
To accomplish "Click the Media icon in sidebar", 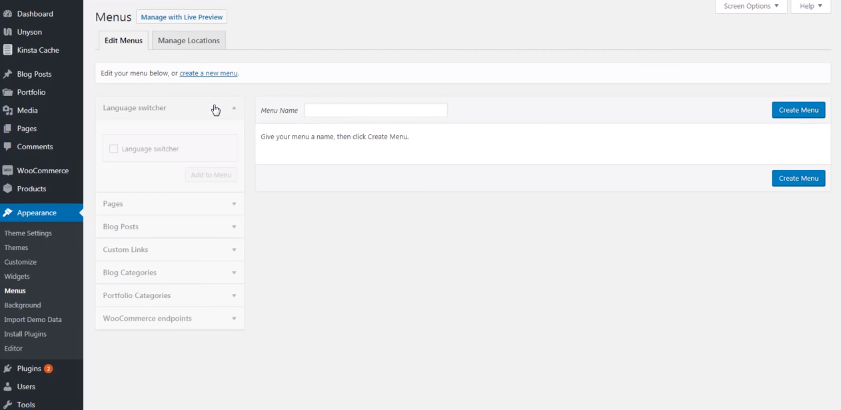I will tap(8, 111).
